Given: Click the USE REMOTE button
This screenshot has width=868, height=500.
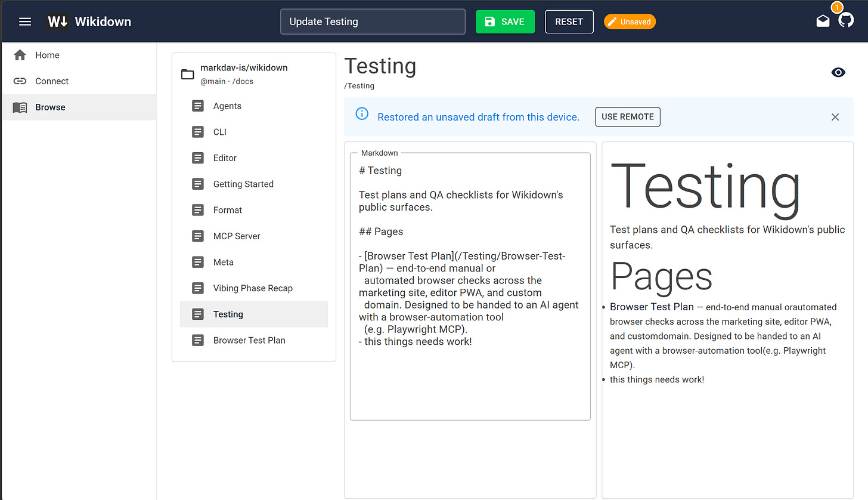Looking at the screenshot, I should [628, 117].
